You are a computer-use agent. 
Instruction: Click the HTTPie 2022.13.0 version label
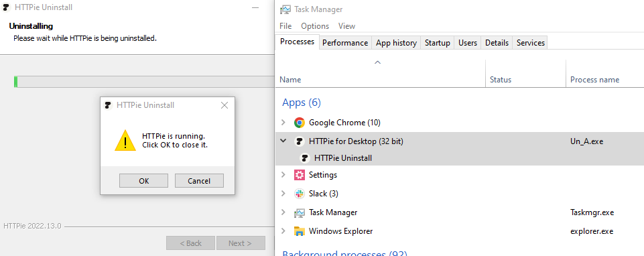pos(32,226)
